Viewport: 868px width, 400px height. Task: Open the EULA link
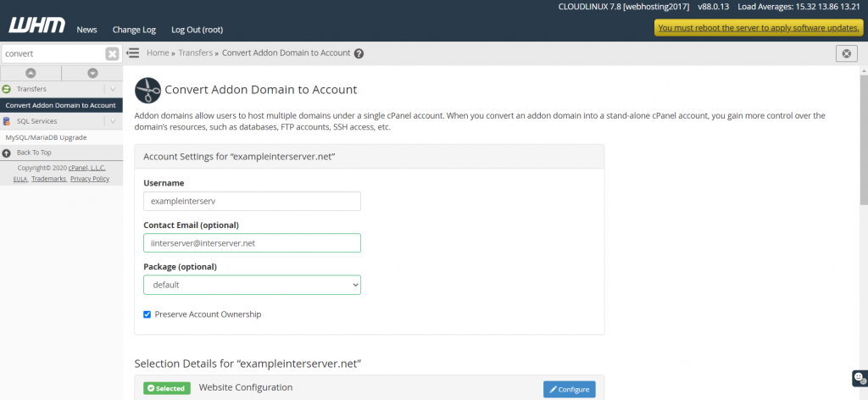click(20, 180)
